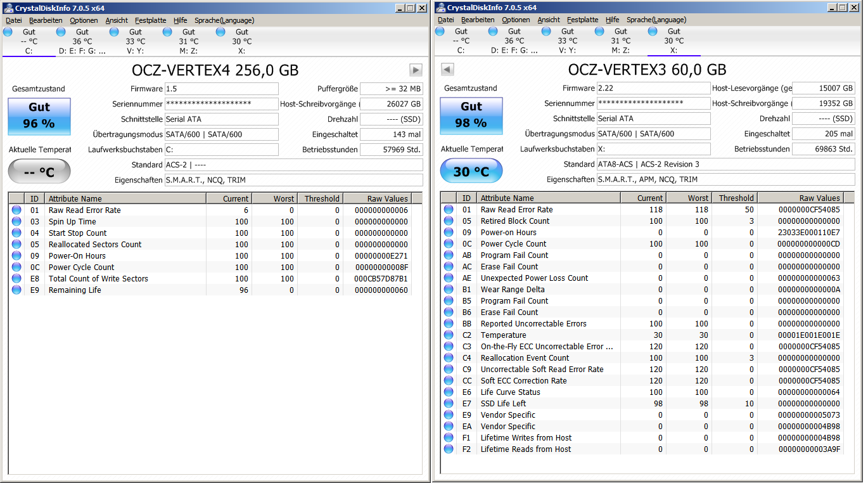Open Festplatte menu in right window

click(x=582, y=20)
